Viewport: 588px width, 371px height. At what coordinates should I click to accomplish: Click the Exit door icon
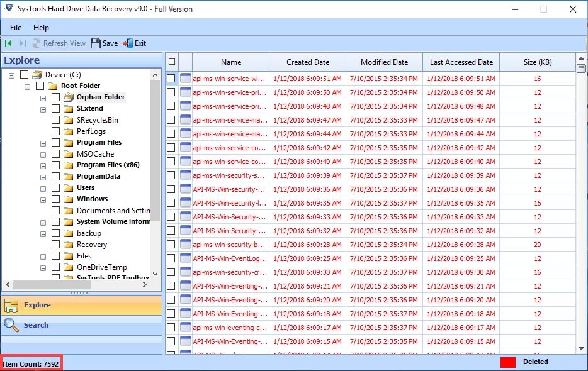(x=128, y=43)
